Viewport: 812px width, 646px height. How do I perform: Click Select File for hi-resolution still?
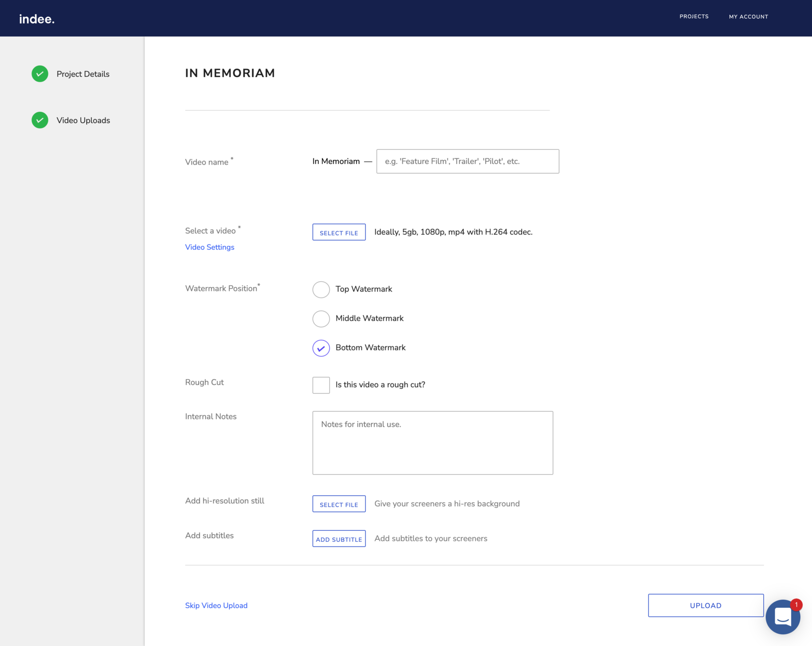(x=339, y=504)
